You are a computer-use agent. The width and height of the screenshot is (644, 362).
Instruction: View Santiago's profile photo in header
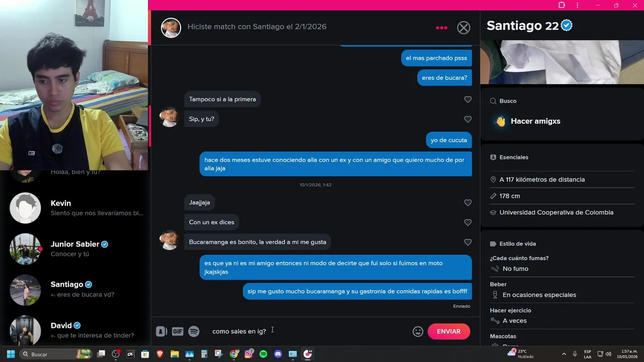171,28
